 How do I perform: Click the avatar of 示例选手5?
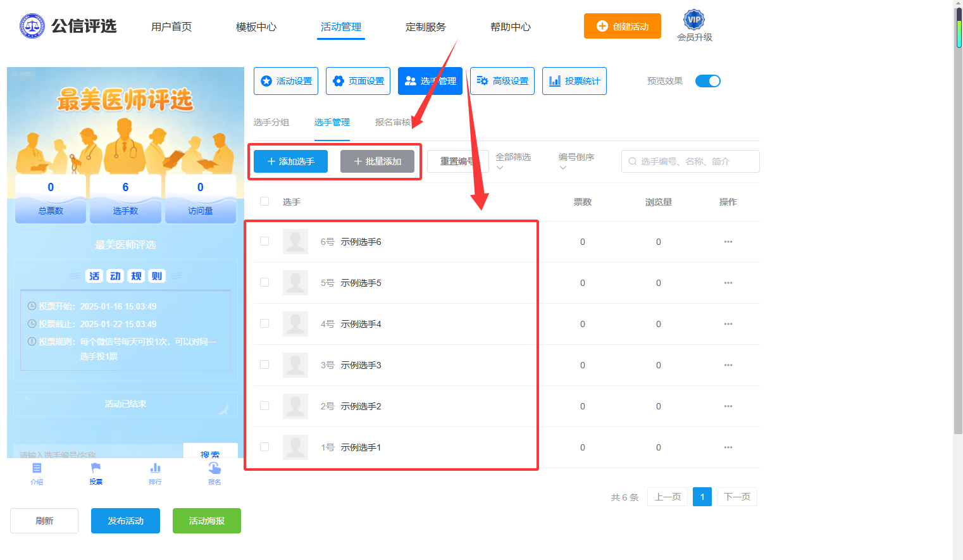[x=295, y=283]
